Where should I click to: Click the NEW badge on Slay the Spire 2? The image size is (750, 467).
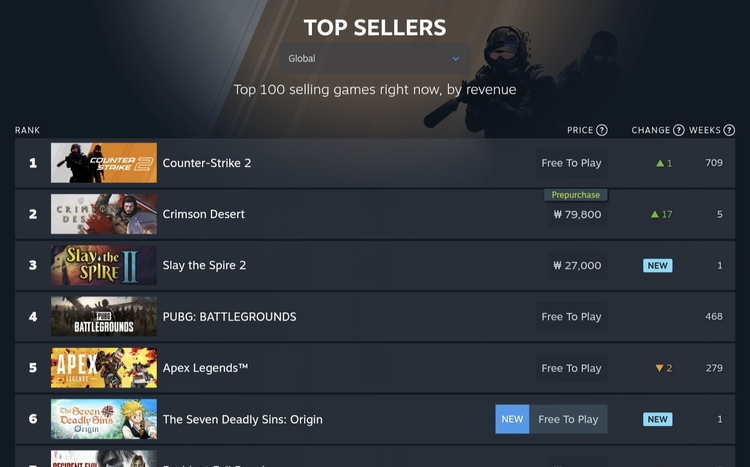[657, 266]
